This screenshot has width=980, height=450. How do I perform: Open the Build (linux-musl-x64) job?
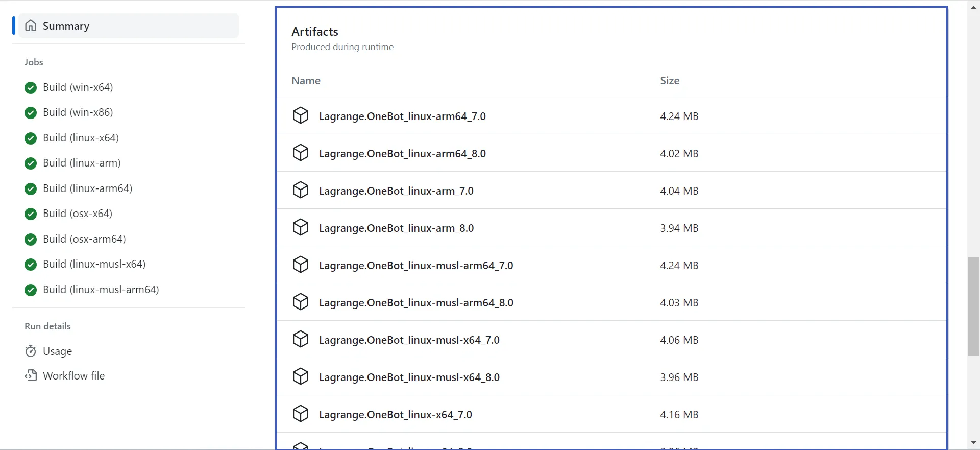click(94, 264)
